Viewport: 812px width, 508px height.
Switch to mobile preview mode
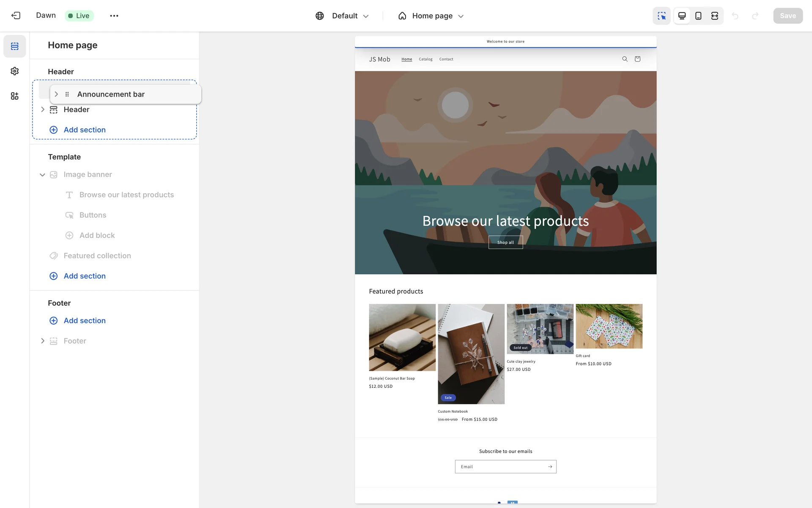tap(698, 16)
